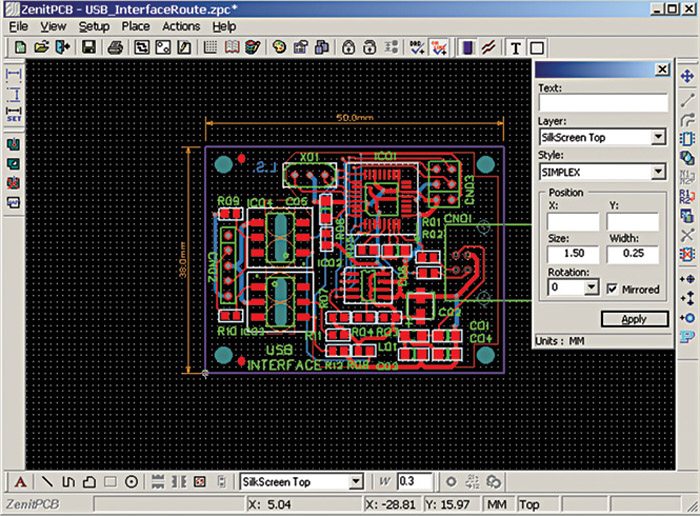
Task: Click the Apply button
Action: pyautogui.click(x=634, y=319)
